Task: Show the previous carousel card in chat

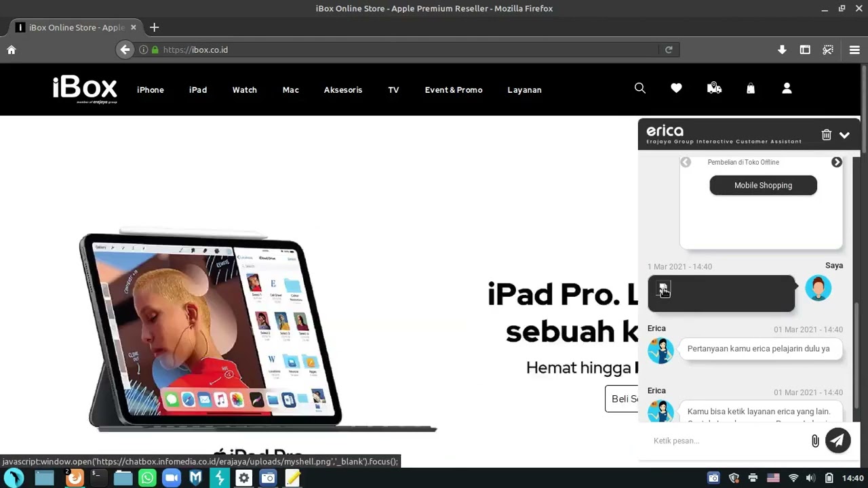Action: point(686,162)
